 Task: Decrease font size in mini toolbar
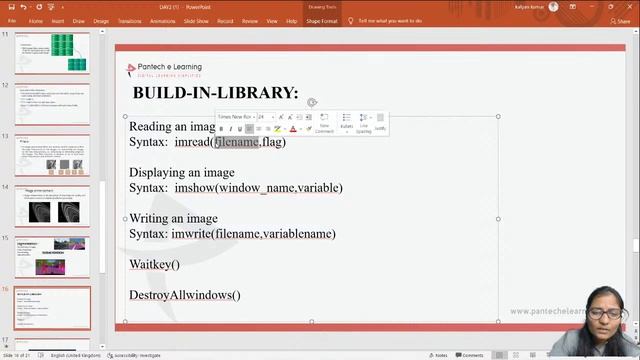point(290,117)
